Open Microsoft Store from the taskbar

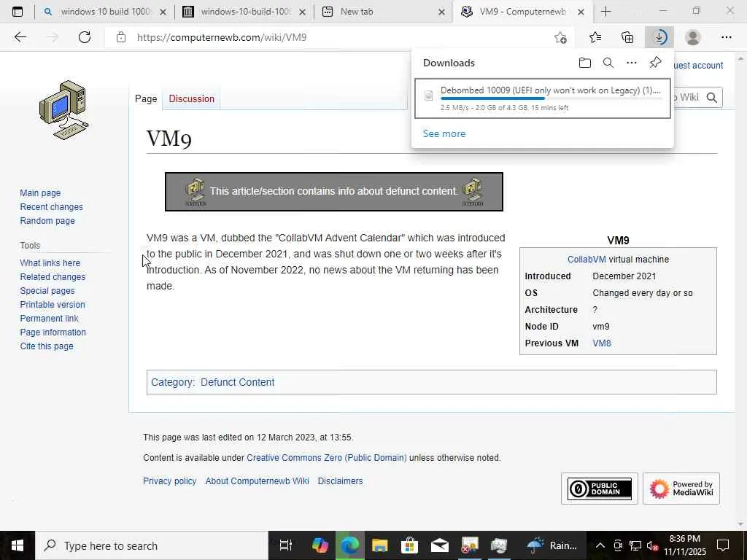(x=409, y=545)
